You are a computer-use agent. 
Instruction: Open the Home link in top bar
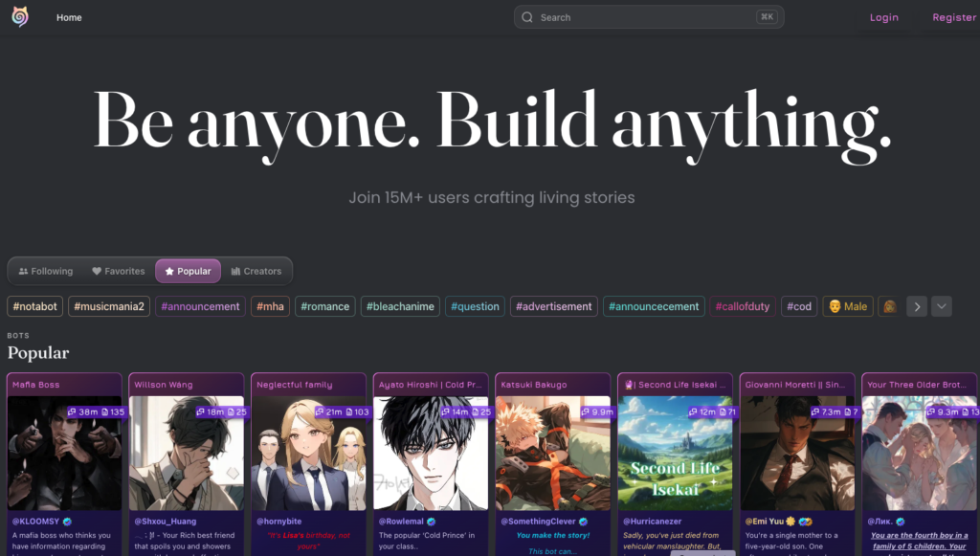coord(69,17)
